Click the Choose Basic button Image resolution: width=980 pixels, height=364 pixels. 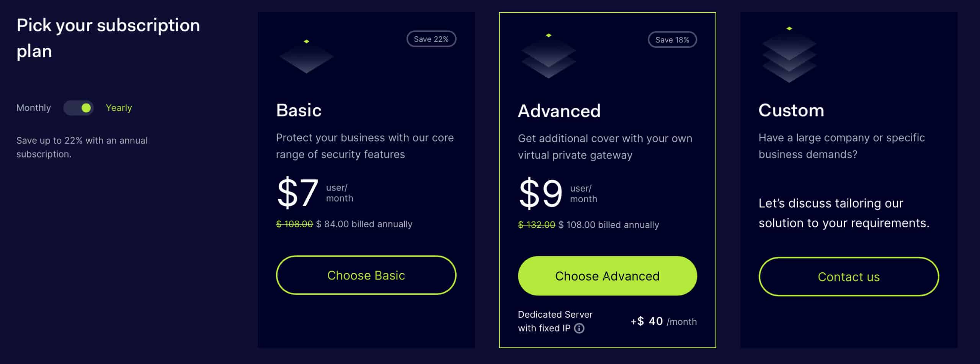tap(366, 275)
